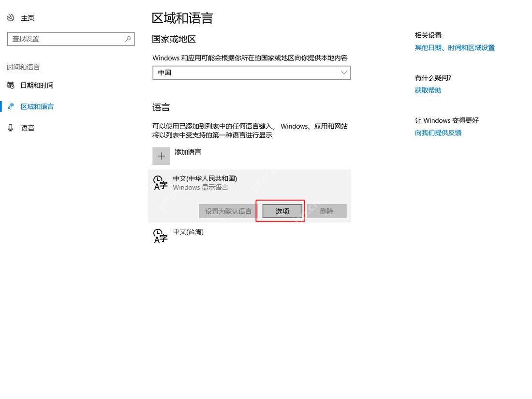
Task: Click the calendar clock icon for 日期和时间
Action: (x=11, y=85)
